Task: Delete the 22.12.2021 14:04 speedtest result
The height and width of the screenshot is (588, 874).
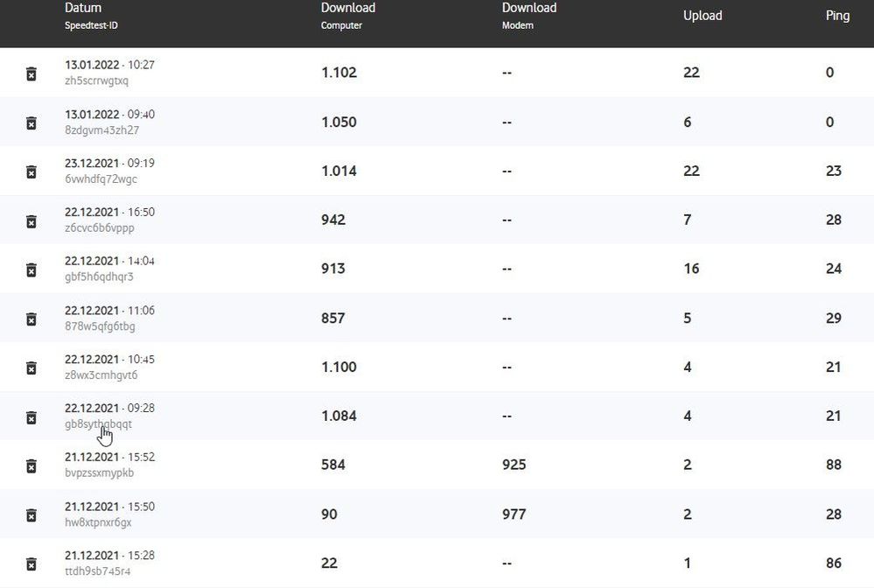Action: [31, 269]
